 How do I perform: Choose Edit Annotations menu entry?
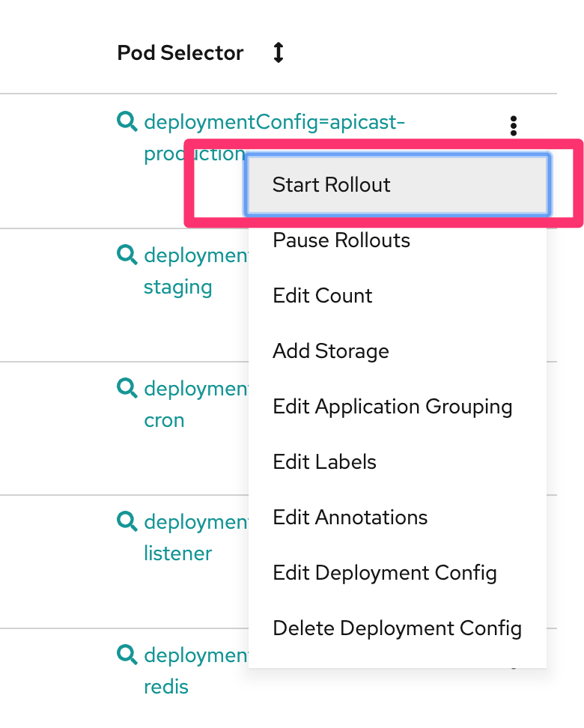[x=398, y=518]
